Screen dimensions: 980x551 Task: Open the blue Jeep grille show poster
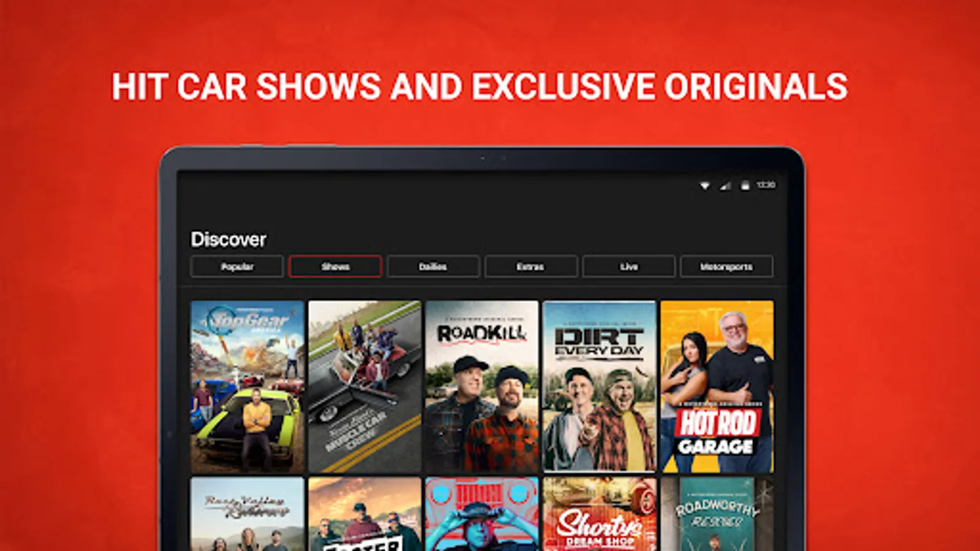click(482, 514)
